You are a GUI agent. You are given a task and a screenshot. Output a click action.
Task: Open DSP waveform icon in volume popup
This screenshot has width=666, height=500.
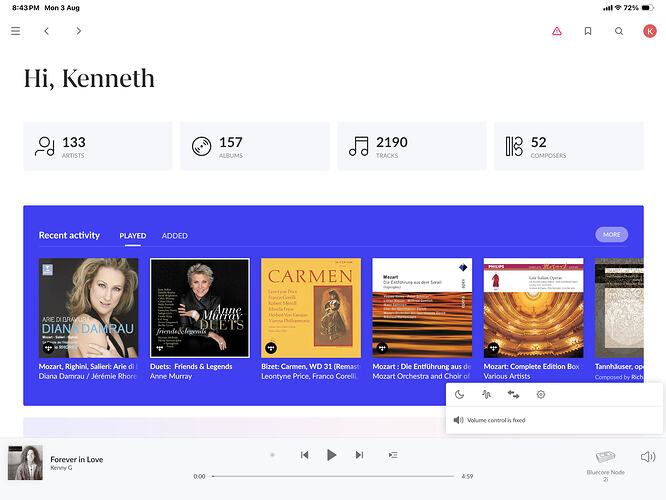pos(486,395)
